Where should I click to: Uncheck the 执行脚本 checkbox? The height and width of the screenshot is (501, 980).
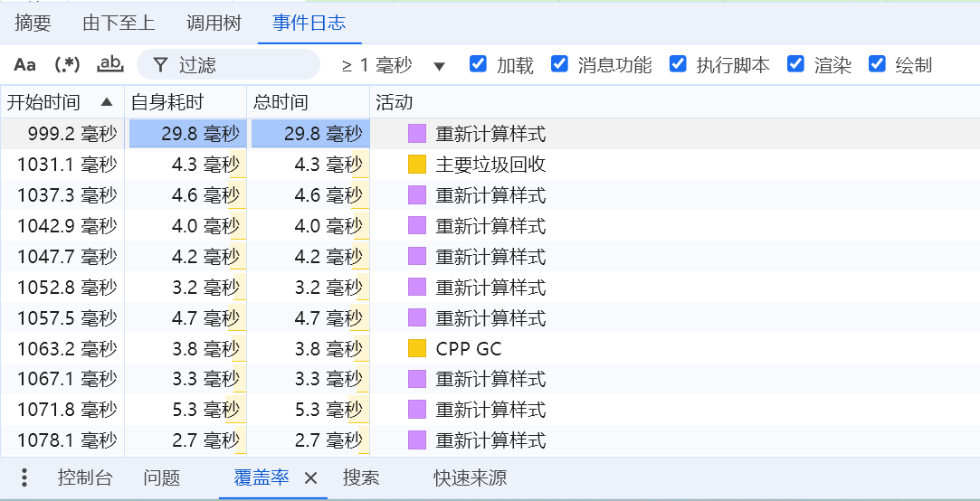(678, 64)
